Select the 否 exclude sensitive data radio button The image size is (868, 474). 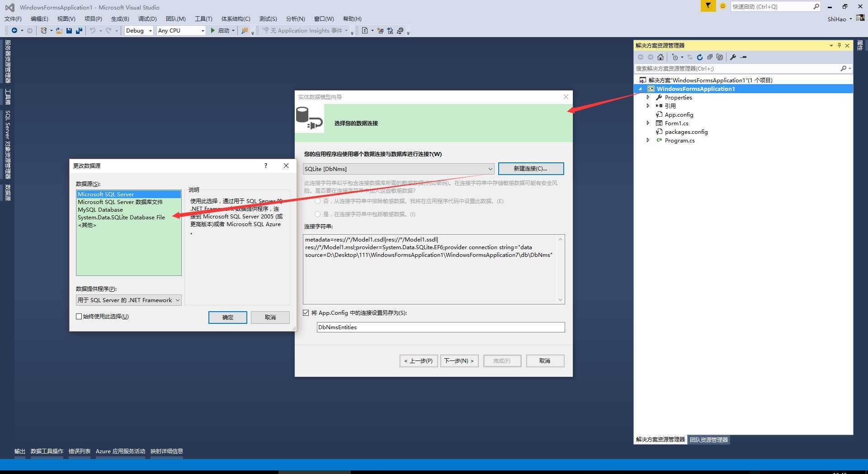pyautogui.click(x=317, y=201)
